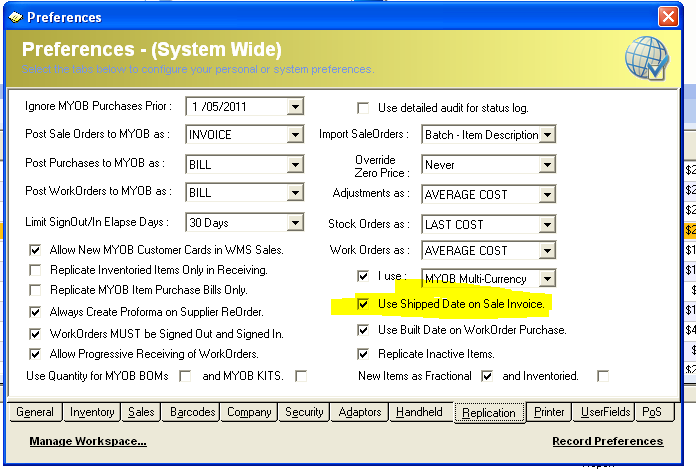Viewport: 696px width, 475px height.
Task: Close the Preferences window
Action: click(x=668, y=17)
